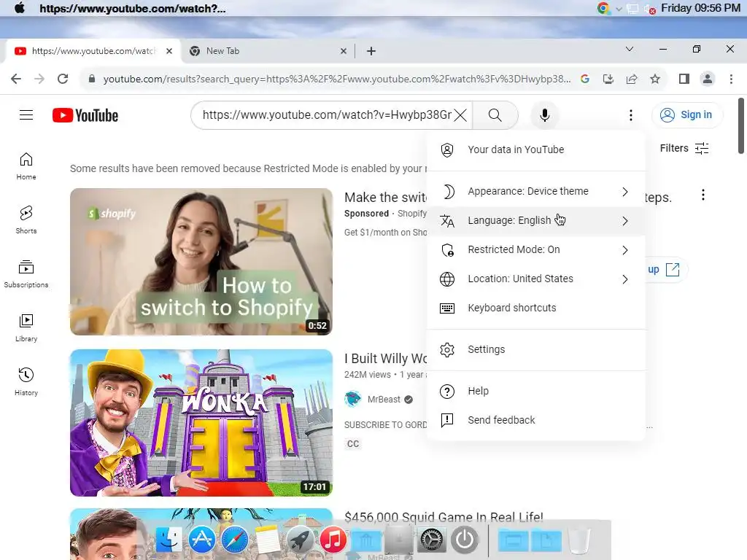The height and width of the screenshot is (560, 747).
Task: Open Settings from the menu
Action: point(536,349)
